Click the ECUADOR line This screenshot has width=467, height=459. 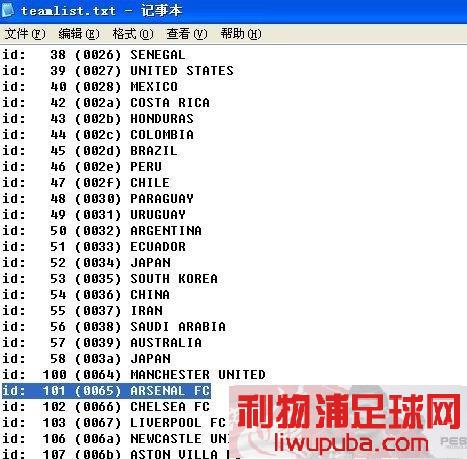click(94, 247)
